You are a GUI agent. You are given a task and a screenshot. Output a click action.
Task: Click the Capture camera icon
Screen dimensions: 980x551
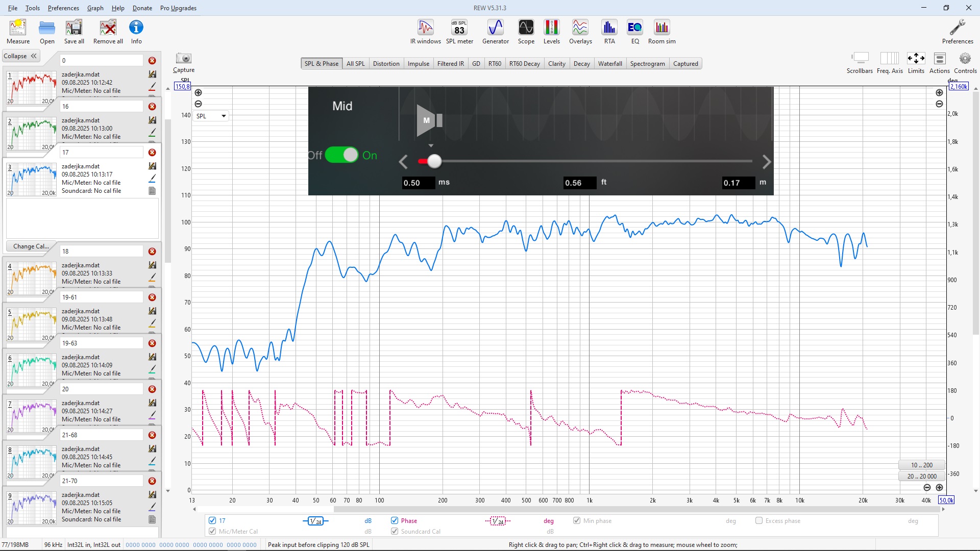183,59
